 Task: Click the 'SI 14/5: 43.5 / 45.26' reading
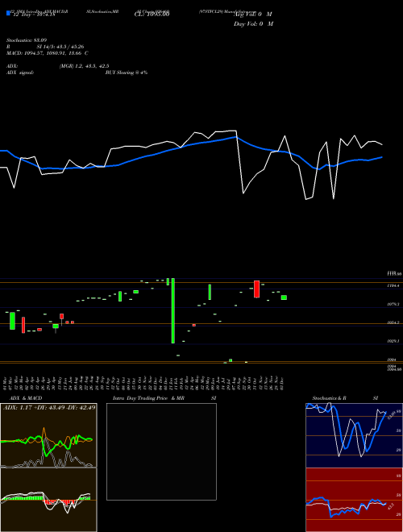(x=60, y=47)
